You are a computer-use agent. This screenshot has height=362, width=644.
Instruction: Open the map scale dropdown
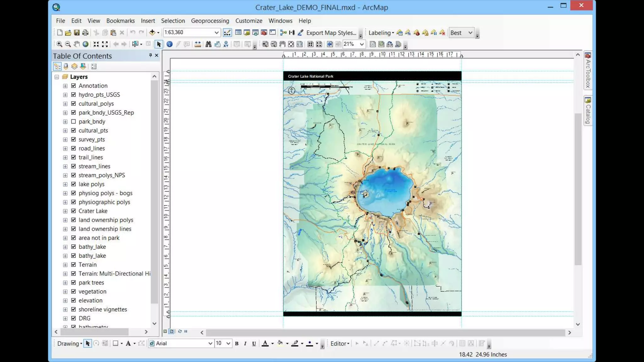point(217,33)
